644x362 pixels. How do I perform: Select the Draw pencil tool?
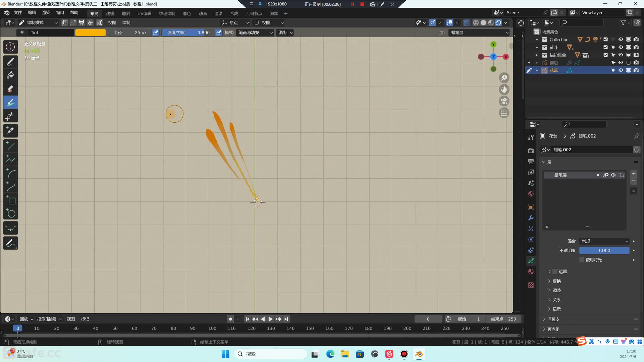10,62
